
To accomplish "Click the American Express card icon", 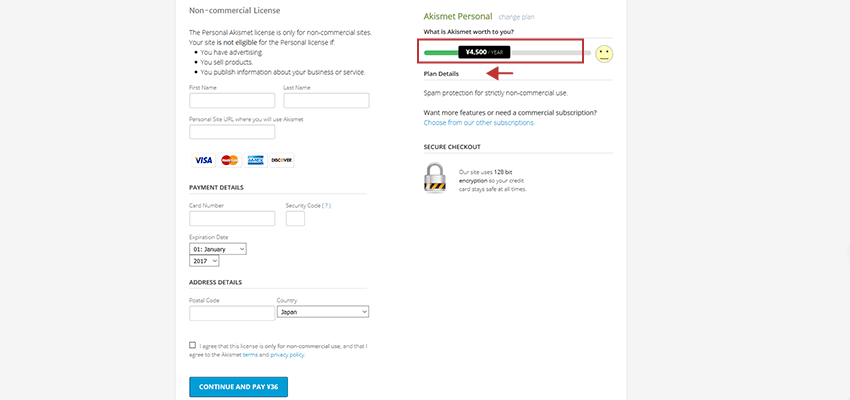I will 255,160.
